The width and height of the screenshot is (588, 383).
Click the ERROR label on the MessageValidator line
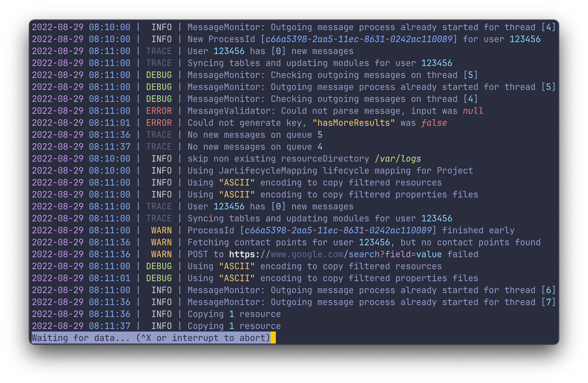(x=159, y=111)
